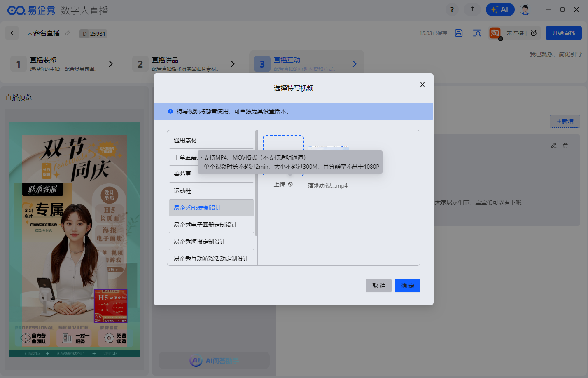Select 易企秀海报定制设计 category
The width and height of the screenshot is (588, 378).
click(211, 242)
